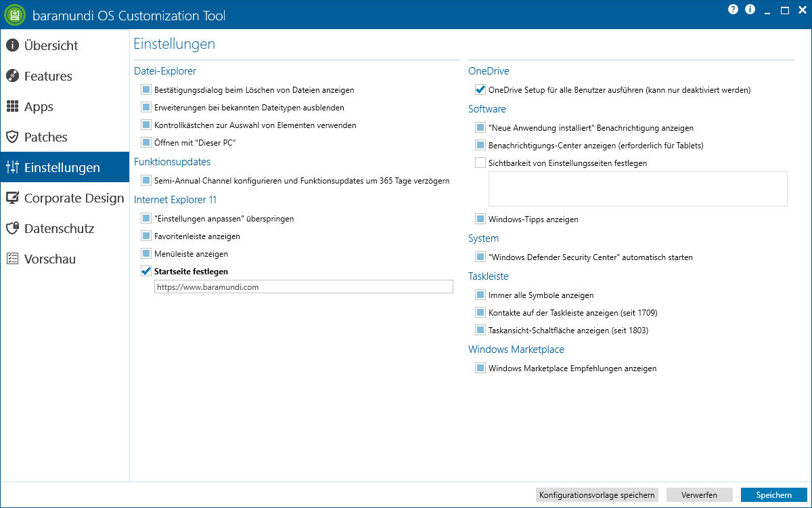This screenshot has width=812, height=508.
Task: Toggle Menüleiste anzeigen checkbox
Action: [x=145, y=253]
